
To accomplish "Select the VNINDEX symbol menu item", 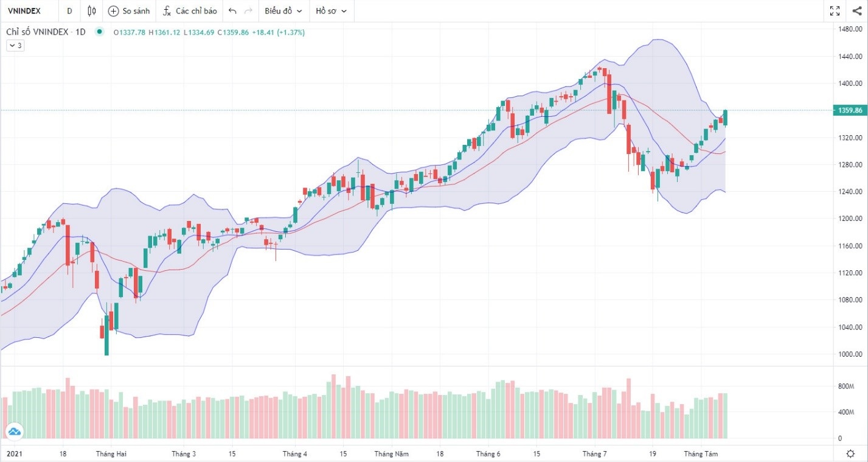I will click(23, 10).
